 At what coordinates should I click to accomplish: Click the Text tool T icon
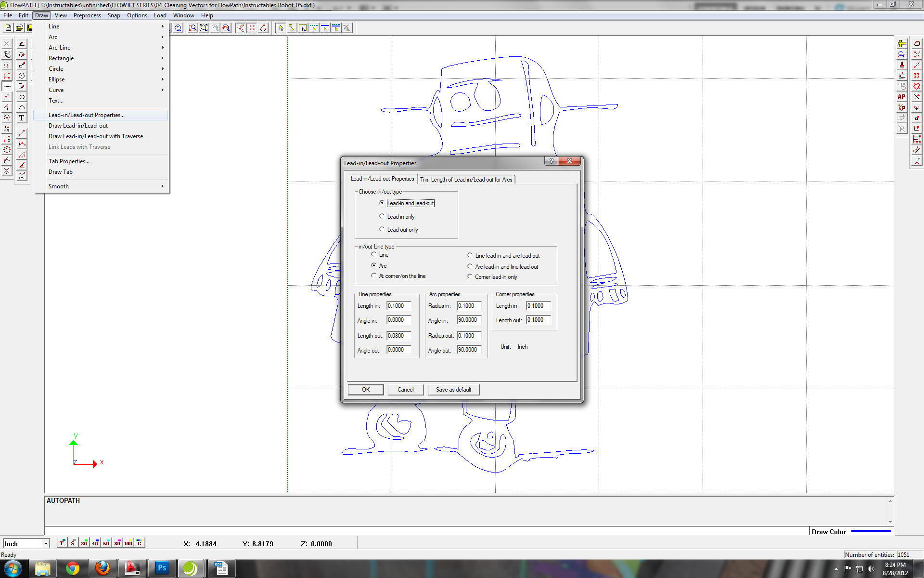pyautogui.click(x=22, y=118)
